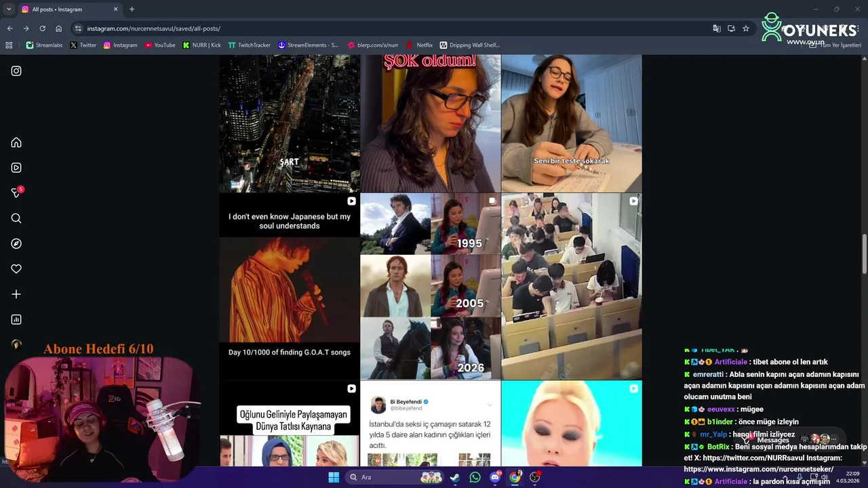Click the page vertical scrollbar thumb

(864, 255)
